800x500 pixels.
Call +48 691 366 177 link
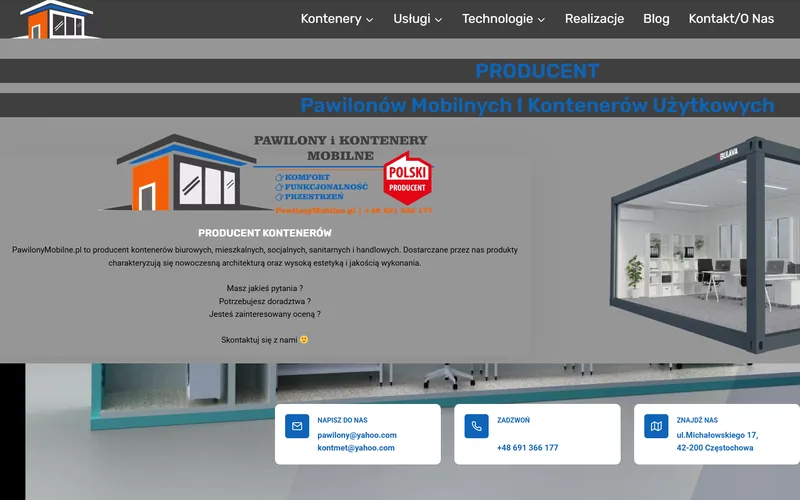(x=528, y=448)
